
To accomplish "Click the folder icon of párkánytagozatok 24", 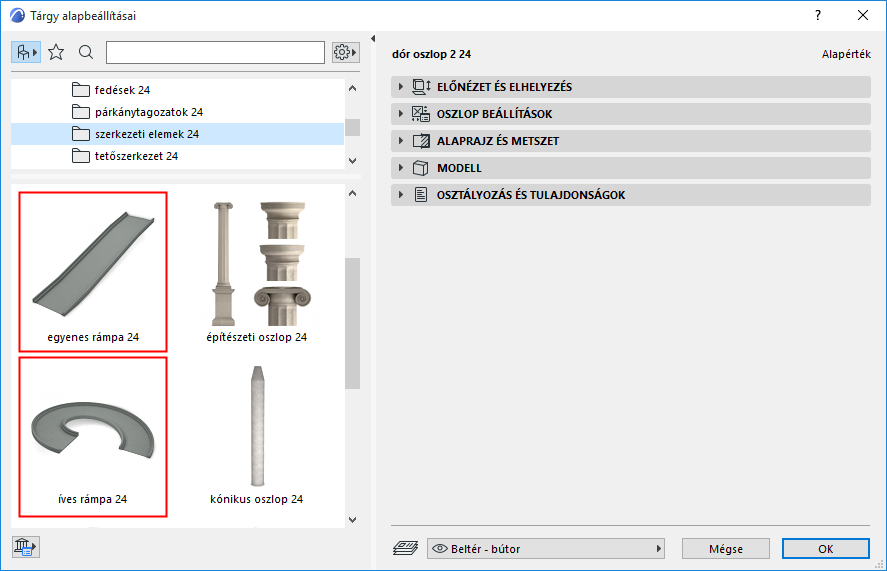I will (x=81, y=112).
